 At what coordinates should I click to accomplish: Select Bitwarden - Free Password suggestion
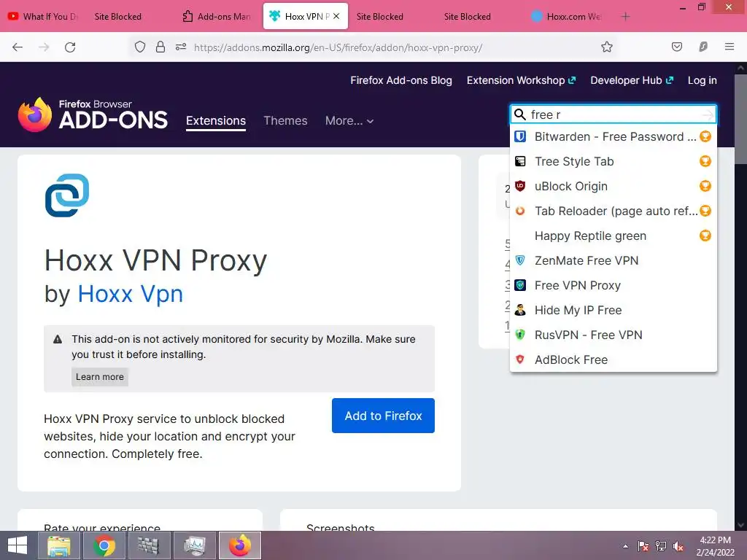(x=613, y=136)
